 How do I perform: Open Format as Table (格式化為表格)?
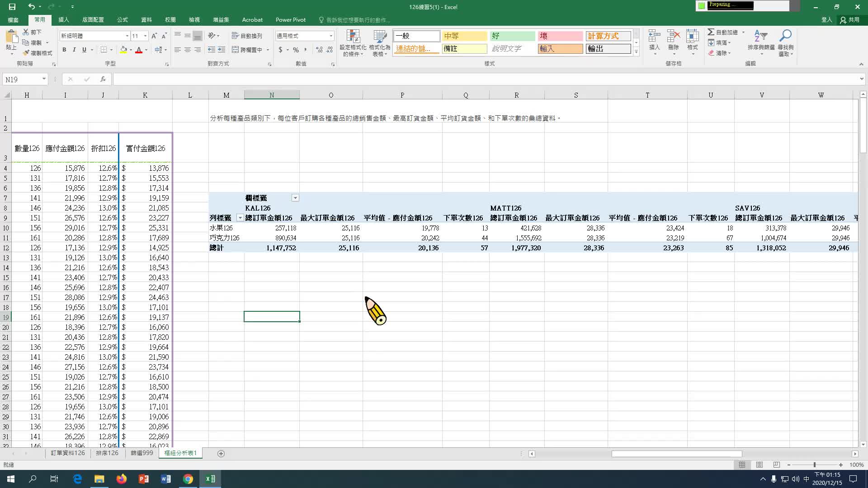pos(380,43)
